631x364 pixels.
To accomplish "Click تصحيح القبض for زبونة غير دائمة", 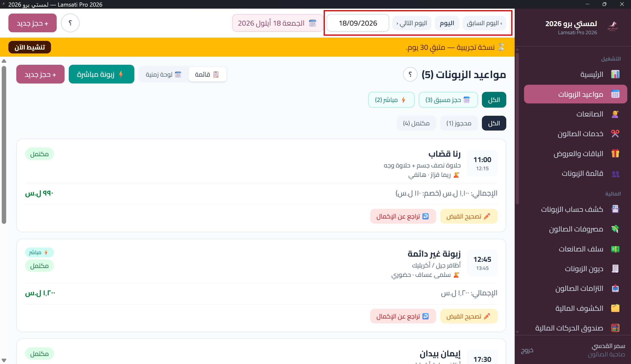I will point(469,316).
